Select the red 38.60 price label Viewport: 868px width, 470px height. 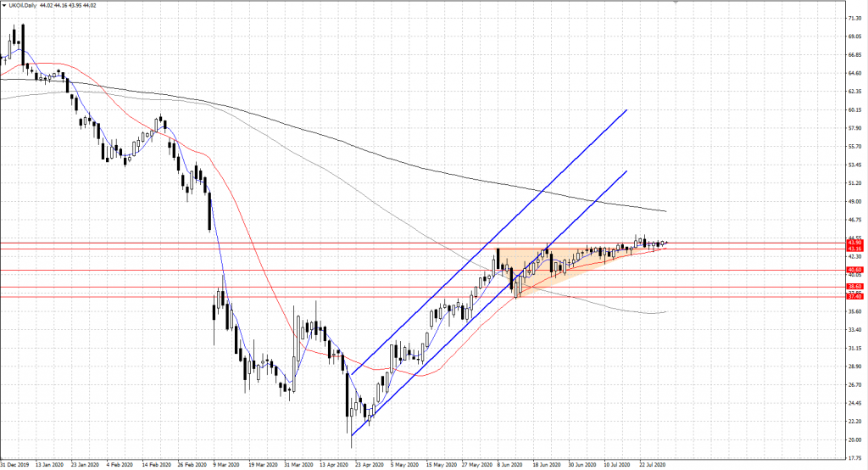[854, 288]
